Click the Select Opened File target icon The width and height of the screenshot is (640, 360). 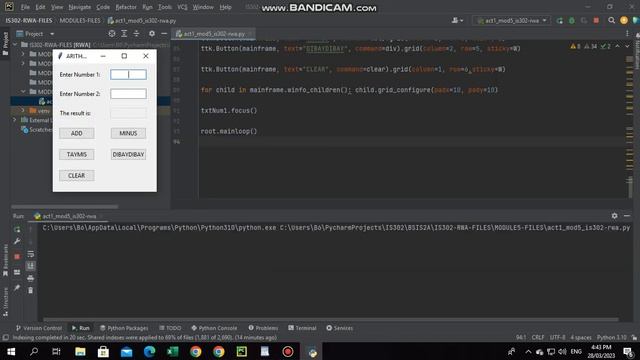tap(111, 34)
